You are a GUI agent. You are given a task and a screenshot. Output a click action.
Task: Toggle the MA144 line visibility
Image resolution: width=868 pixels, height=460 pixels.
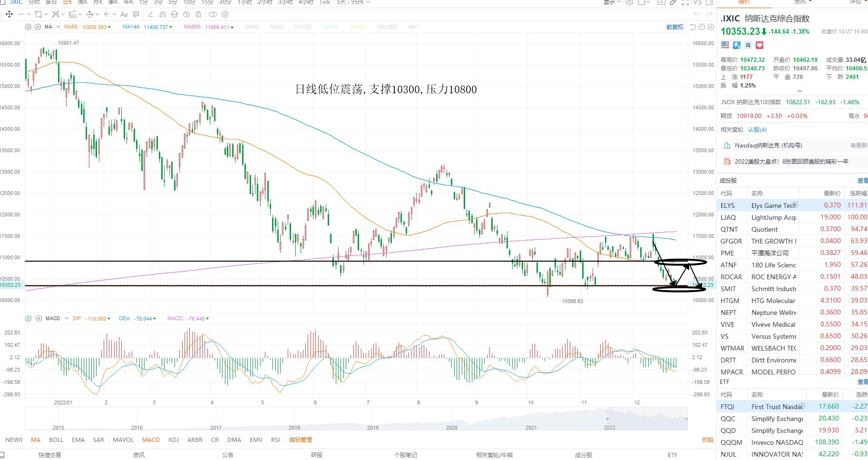coord(147,27)
